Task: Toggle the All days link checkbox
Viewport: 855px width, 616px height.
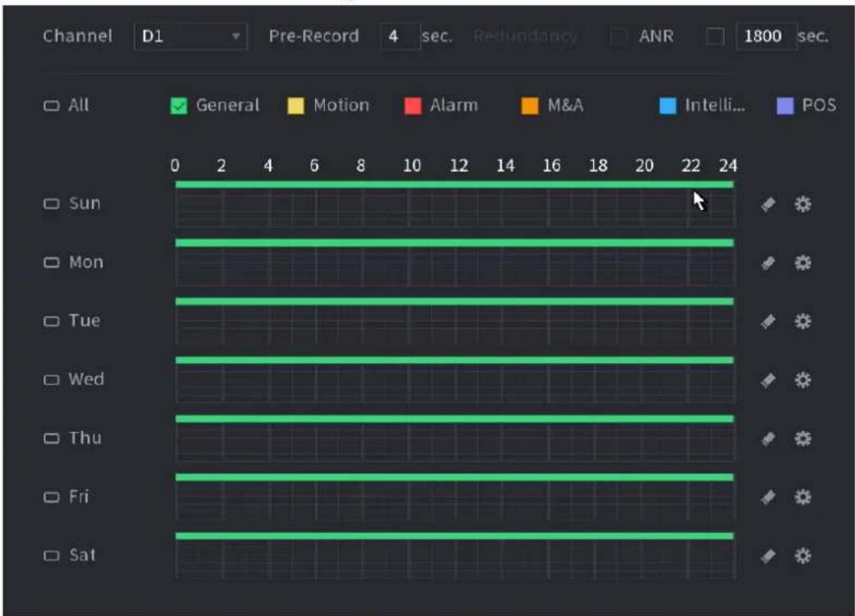Action: pyautogui.click(x=51, y=105)
